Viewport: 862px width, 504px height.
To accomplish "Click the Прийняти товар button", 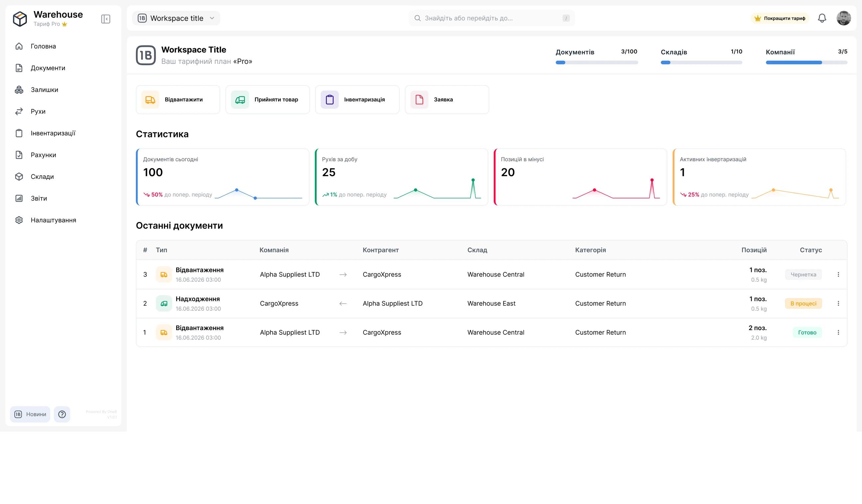I will click(x=267, y=99).
